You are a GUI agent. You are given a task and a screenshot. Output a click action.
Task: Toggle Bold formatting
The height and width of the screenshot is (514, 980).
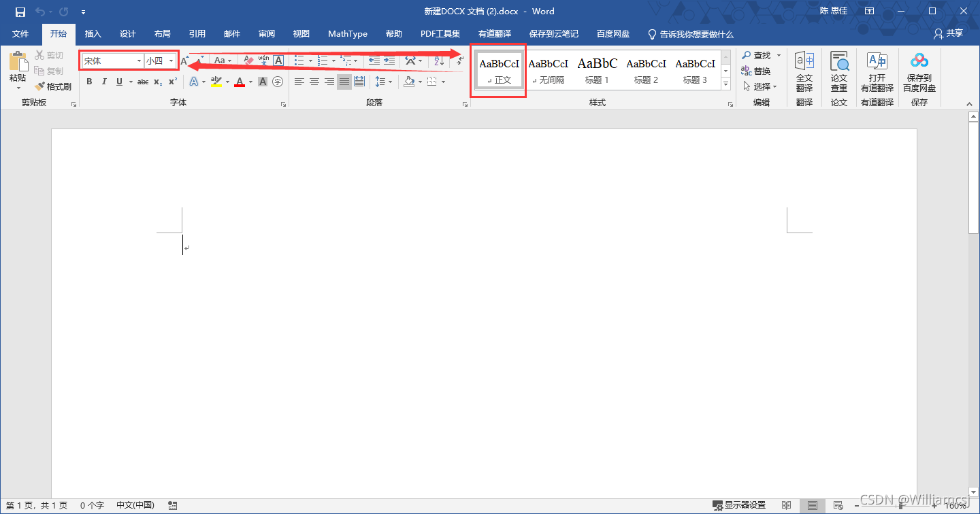[x=89, y=82]
